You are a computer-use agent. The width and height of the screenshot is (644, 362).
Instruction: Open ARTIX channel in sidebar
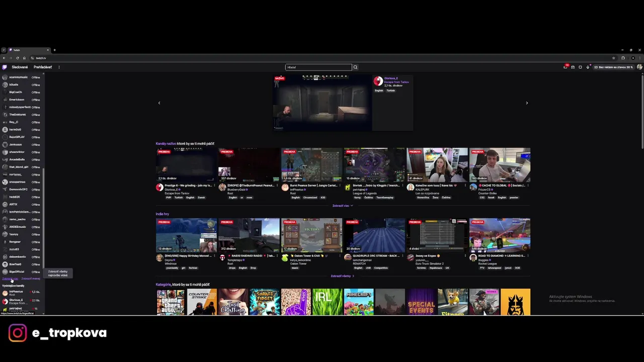pyautogui.click(x=22, y=204)
